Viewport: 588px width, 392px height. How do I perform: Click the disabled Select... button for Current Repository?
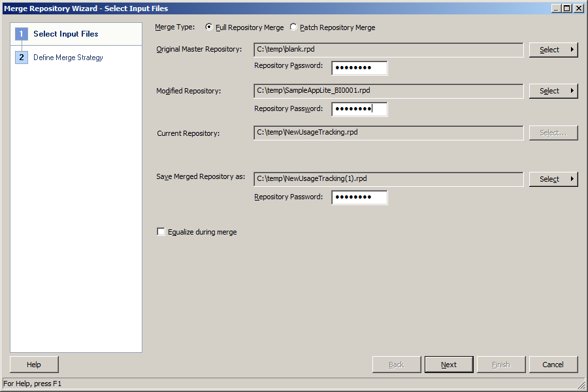pos(553,133)
